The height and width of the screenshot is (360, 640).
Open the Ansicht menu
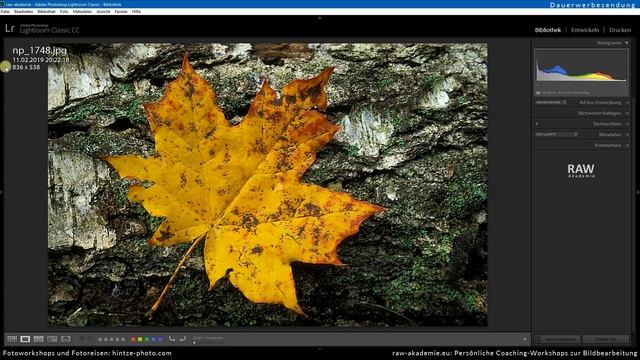tap(103, 11)
